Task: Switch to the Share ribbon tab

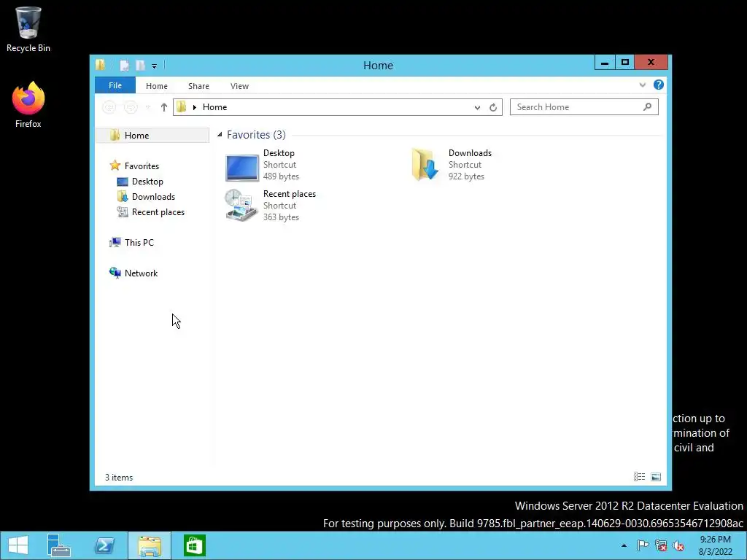Action: [198, 86]
